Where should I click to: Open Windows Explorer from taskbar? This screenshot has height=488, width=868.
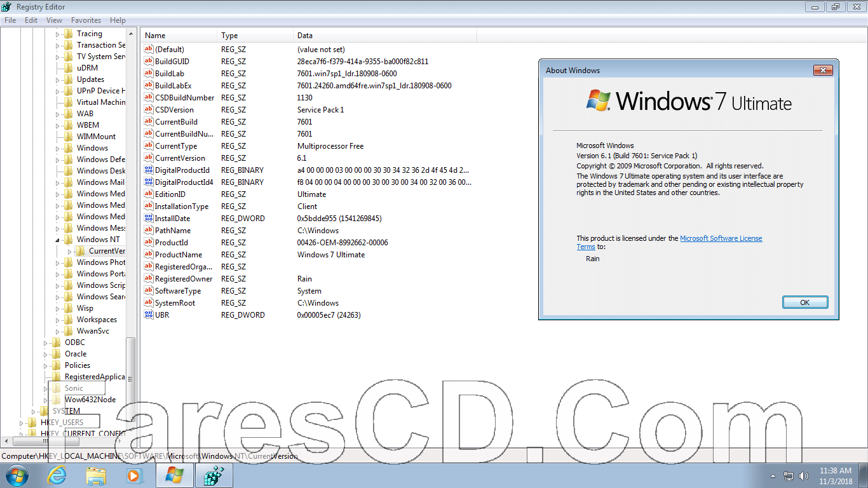pyautogui.click(x=96, y=475)
